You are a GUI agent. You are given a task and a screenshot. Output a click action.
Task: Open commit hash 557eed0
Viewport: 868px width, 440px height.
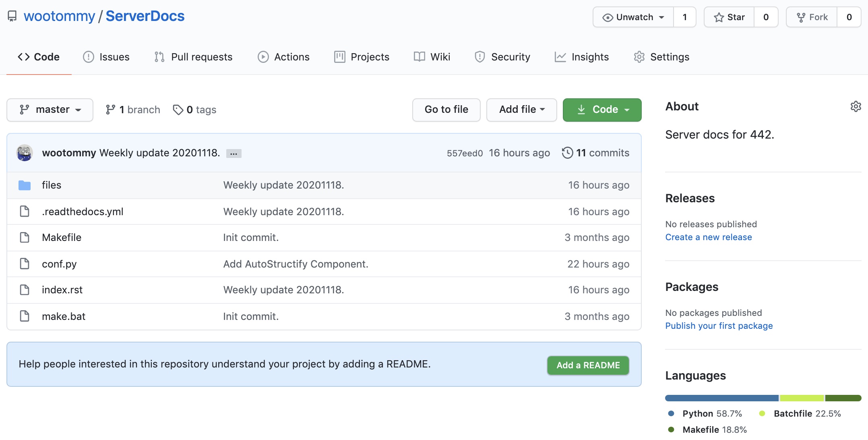(465, 153)
